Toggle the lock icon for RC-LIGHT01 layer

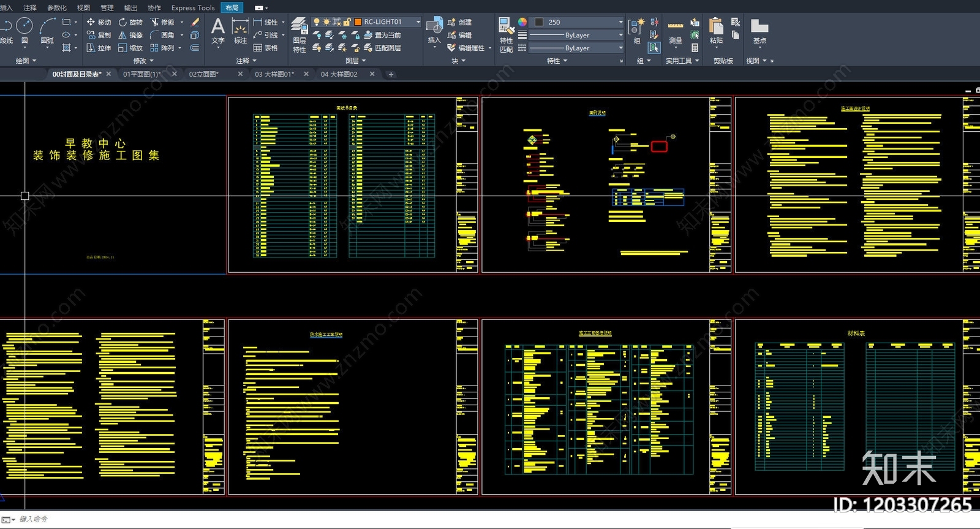coord(347,22)
